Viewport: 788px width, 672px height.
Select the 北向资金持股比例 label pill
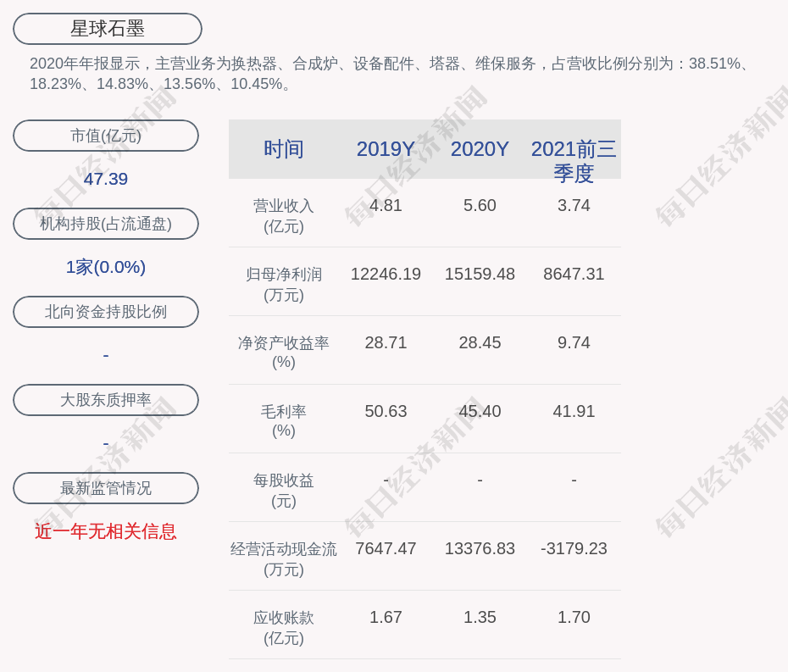(106, 312)
